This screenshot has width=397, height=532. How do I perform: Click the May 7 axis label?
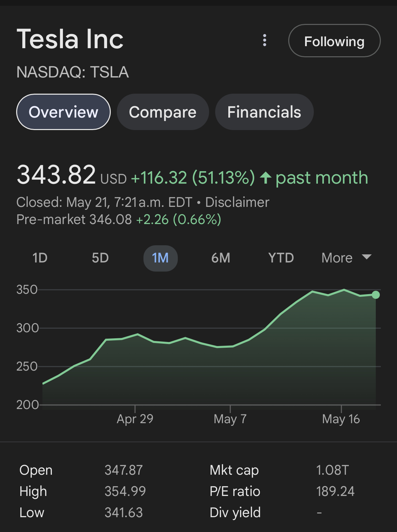click(230, 419)
